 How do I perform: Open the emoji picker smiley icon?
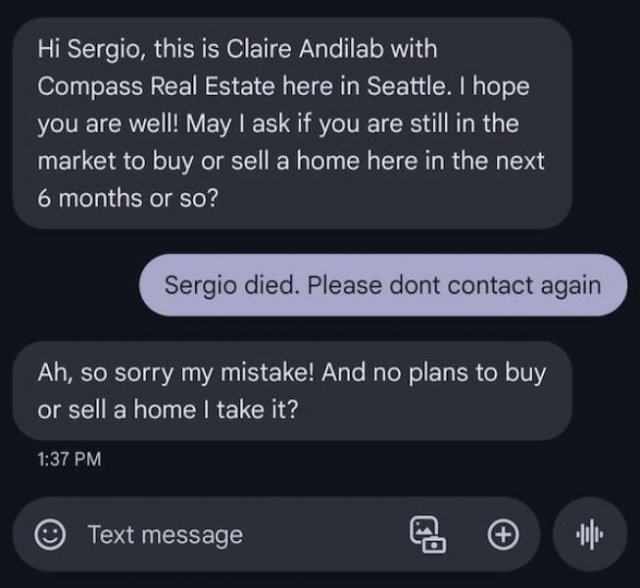coord(48,534)
